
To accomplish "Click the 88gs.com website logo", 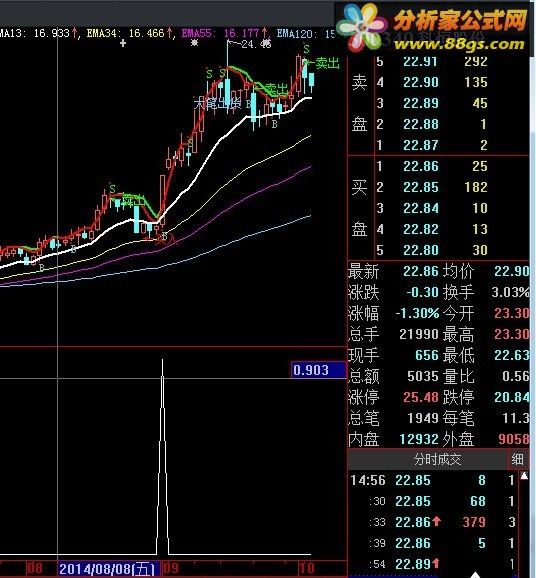I will coord(459,44).
